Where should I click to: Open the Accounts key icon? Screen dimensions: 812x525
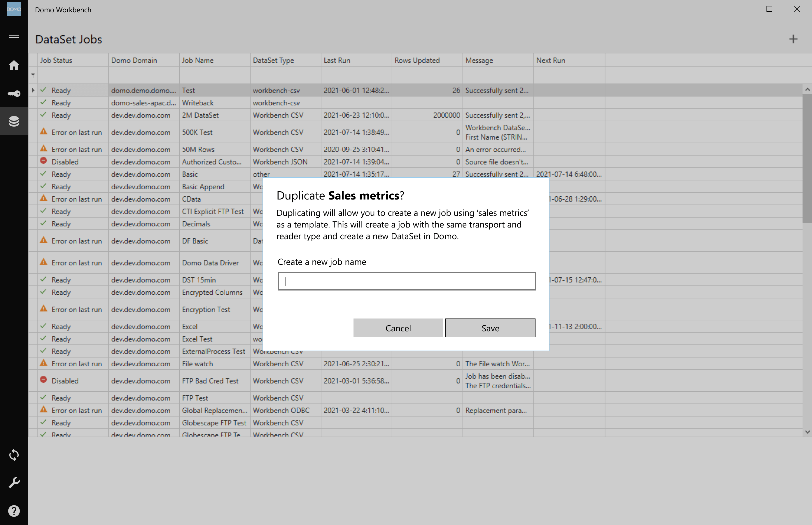(14, 93)
